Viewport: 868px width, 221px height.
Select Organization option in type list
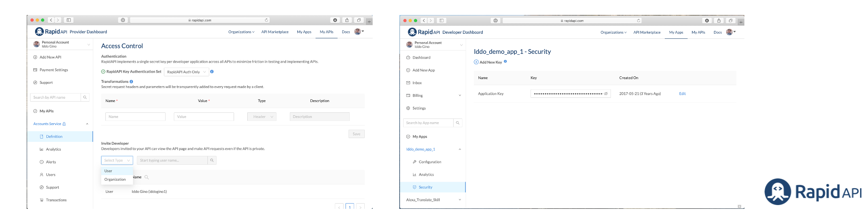[117, 179]
